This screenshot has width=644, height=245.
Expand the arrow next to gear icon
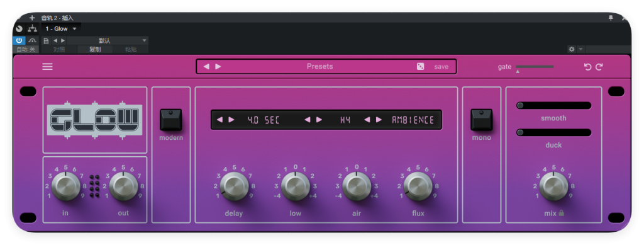pos(580,49)
